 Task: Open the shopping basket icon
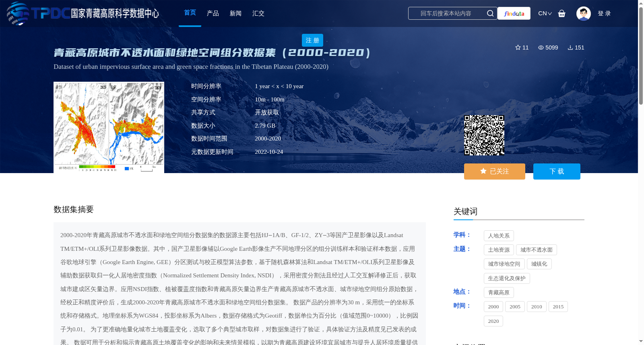click(562, 14)
